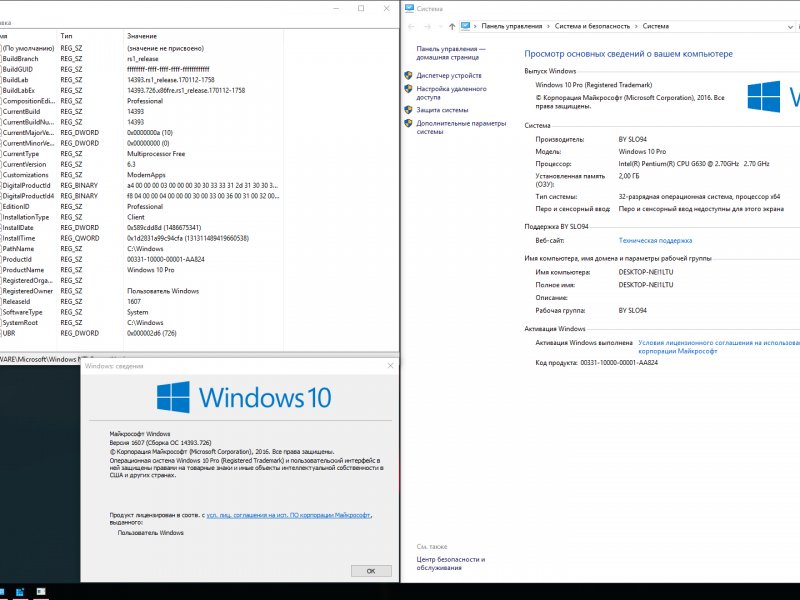Select CurrentVersion registry value
Viewport: 800px width, 600px height.
pos(24,164)
